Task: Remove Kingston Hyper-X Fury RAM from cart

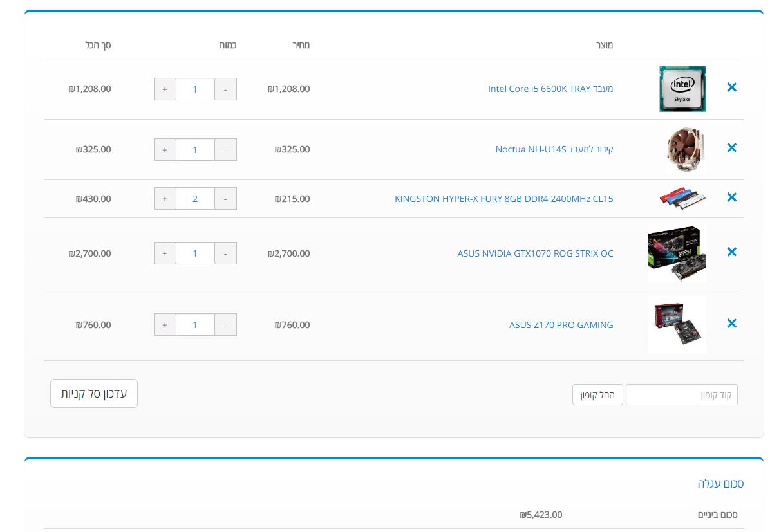Action: point(731,197)
